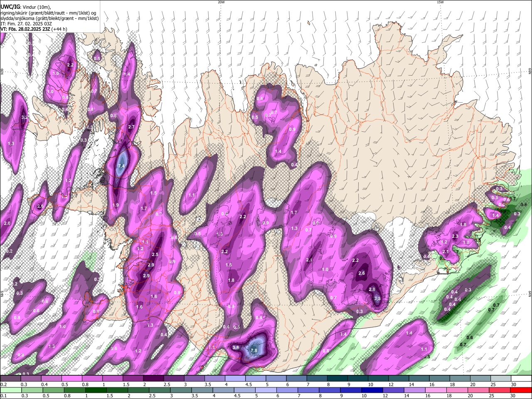Click the lower legend row label 0.1
Image resolution: width=532 pixels, height=399 pixels.
coord(3,396)
